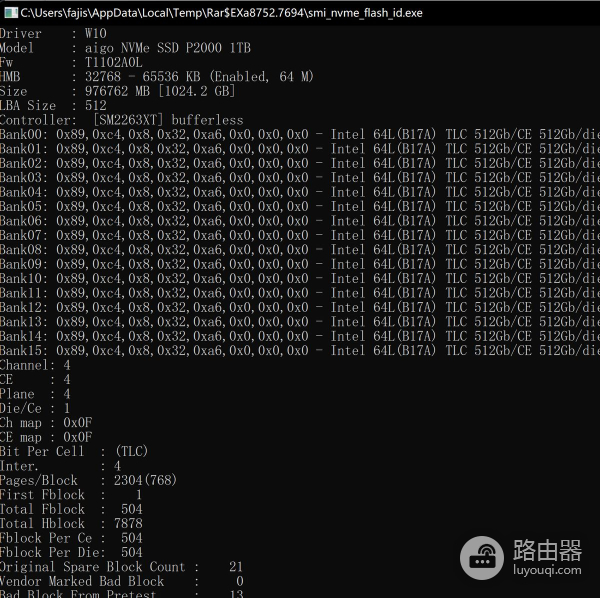Select the Die/Ce : 1 line

click(35, 408)
